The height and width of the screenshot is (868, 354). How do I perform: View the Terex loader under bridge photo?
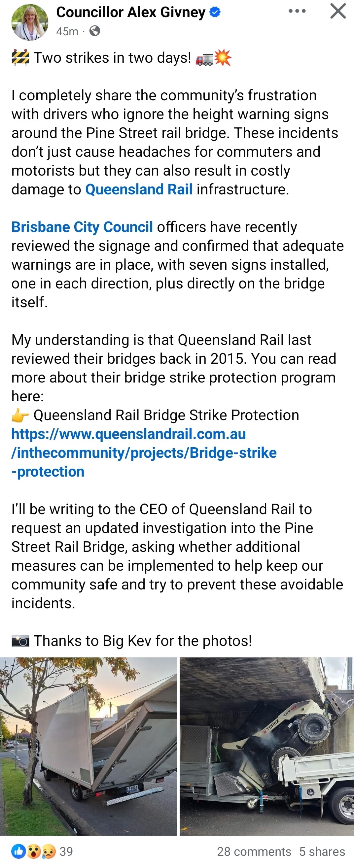[x=267, y=746]
